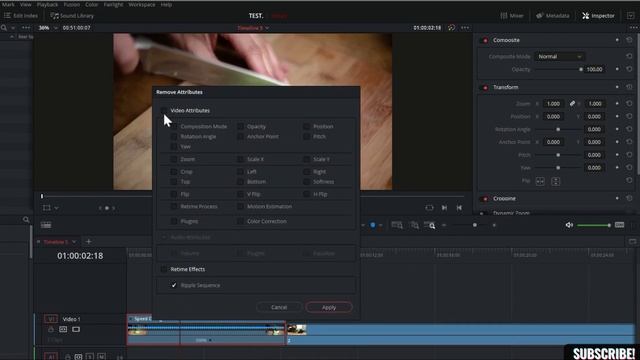Click the Opacity slider in the Inspector

[x=559, y=69]
